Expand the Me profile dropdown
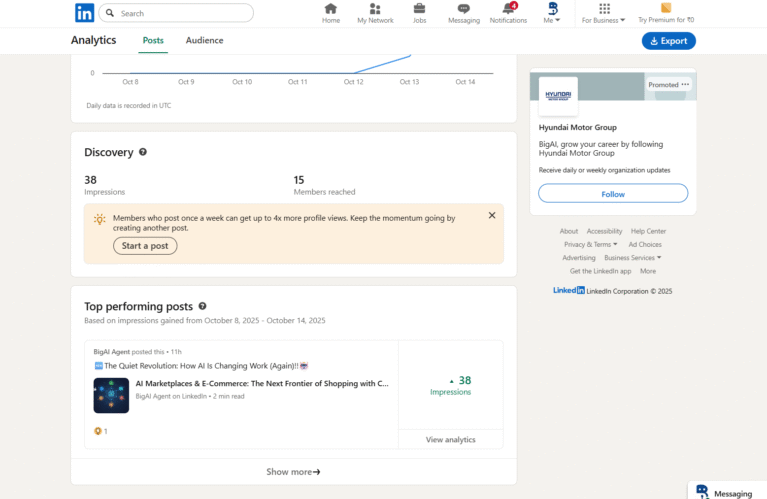Screen dimensions: 767x499 point(552,13)
